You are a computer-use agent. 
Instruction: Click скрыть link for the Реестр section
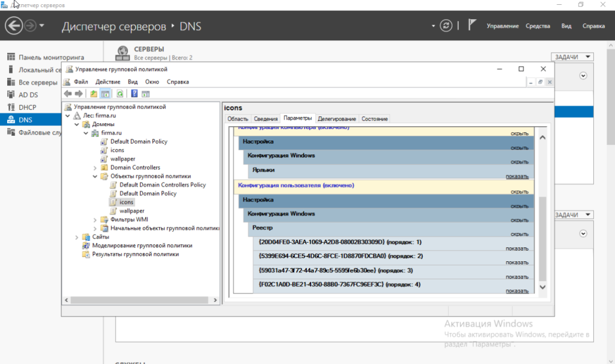[x=519, y=234]
